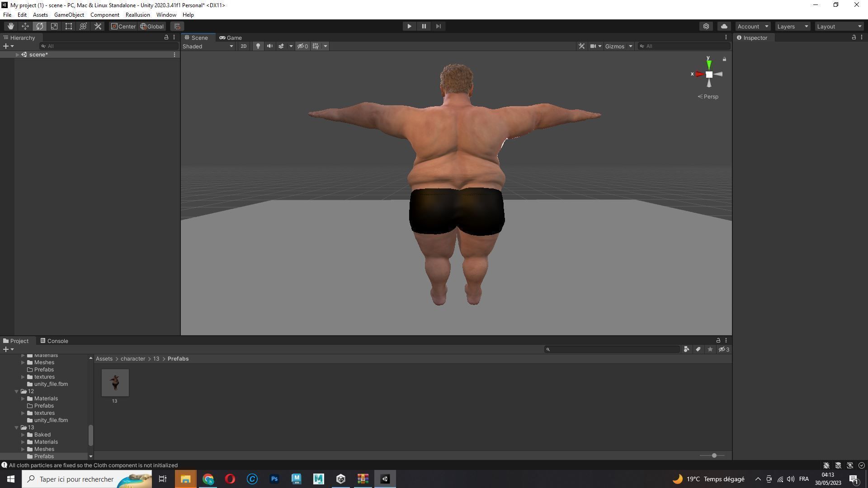868x488 pixels.
Task: Toggle Global handle rotation
Action: click(152, 26)
